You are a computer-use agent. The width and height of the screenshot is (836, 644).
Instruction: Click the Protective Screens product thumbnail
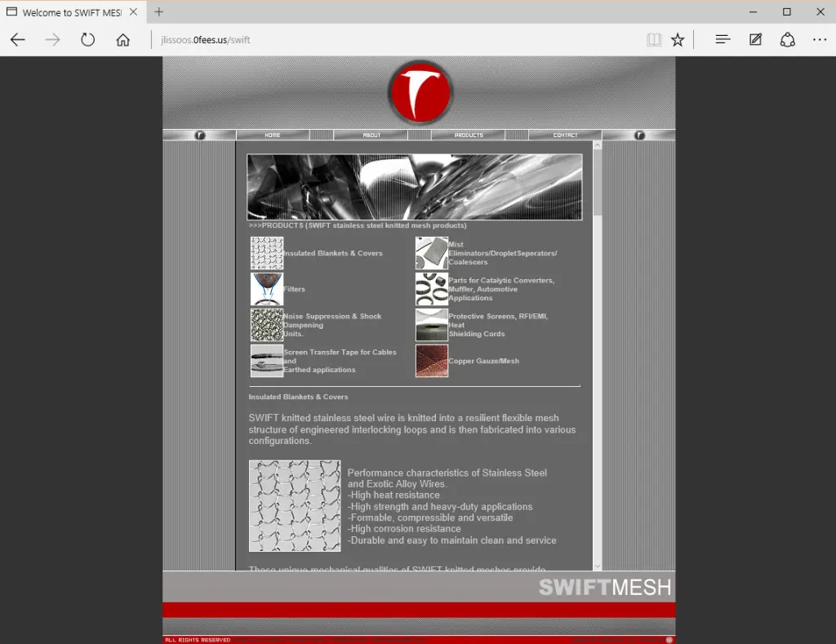click(x=432, y=325)
